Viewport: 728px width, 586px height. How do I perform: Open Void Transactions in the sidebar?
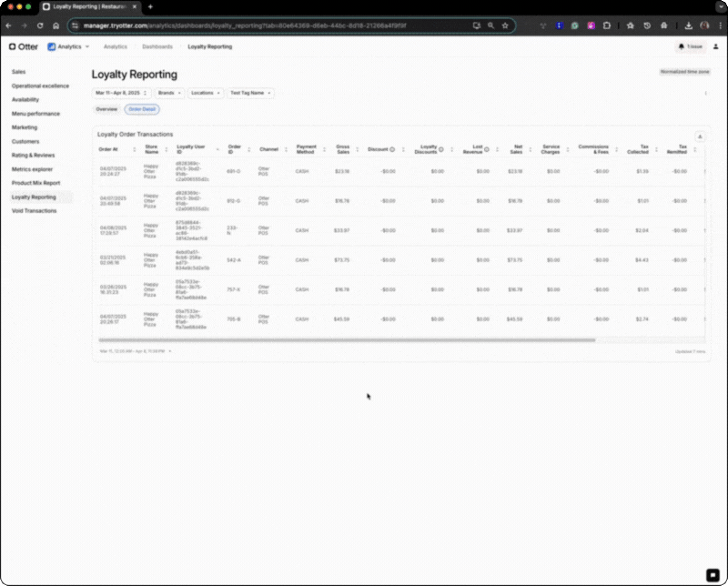pyautogui.click(x=34, y=210)
